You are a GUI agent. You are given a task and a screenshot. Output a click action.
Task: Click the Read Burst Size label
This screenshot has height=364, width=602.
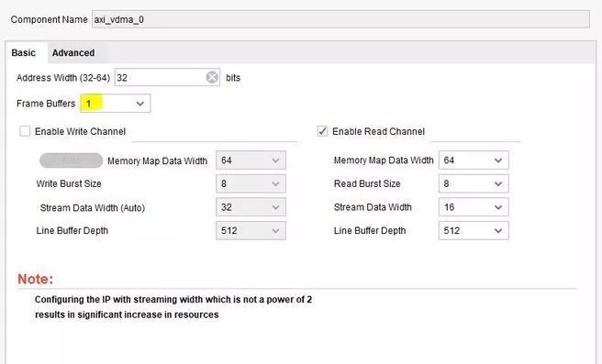[367, 183]
